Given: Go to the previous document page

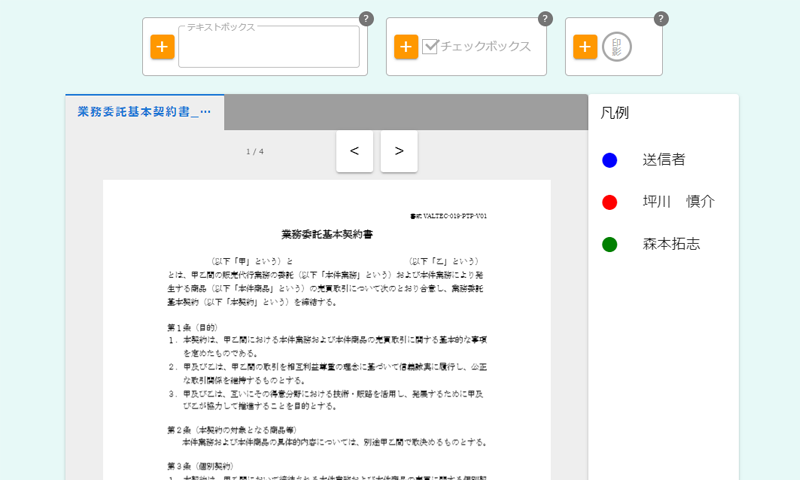Looking at the screenshot, I should [355, 151].
